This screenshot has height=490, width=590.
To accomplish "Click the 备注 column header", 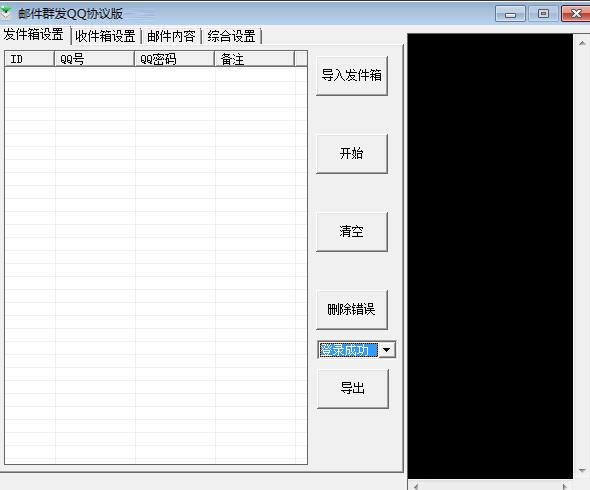I will (254, 59).
